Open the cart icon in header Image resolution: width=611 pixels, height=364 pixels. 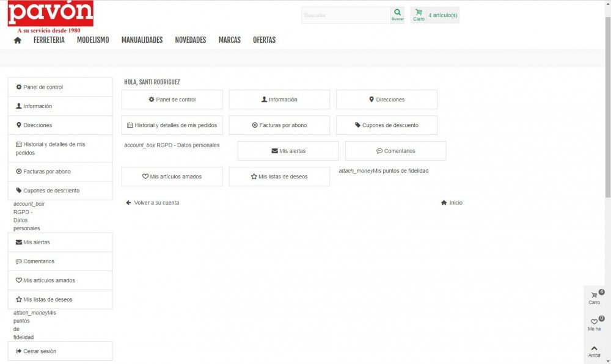pos(419,15)
